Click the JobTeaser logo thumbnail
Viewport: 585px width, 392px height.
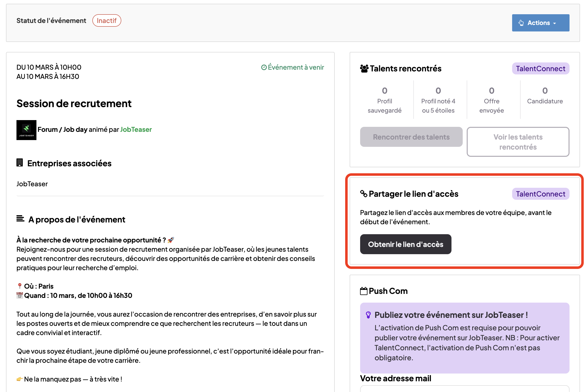[26, 130]
